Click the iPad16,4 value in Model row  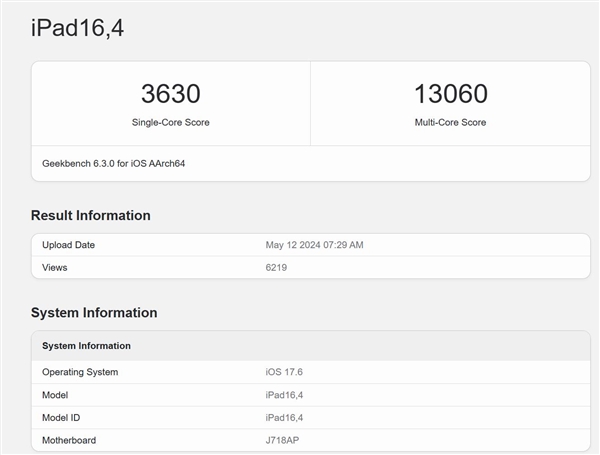click(x=285, y=395)
